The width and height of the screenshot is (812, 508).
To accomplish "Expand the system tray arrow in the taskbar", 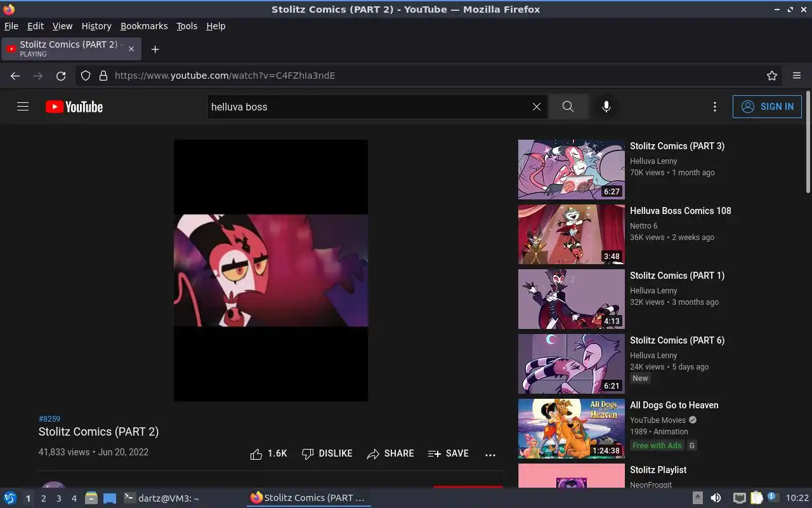I will click(x=697, y=498).
